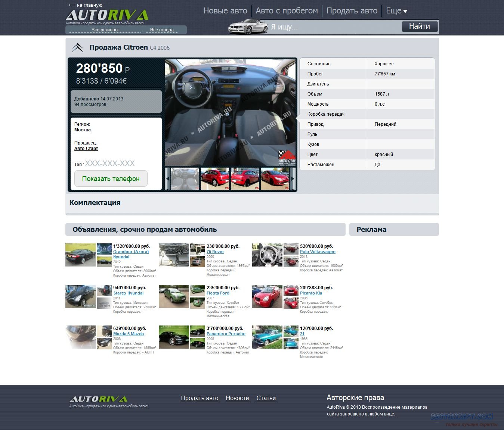Open the 'Fiesta Ford' listing link
504x430 pixels.
click(218, 293)
